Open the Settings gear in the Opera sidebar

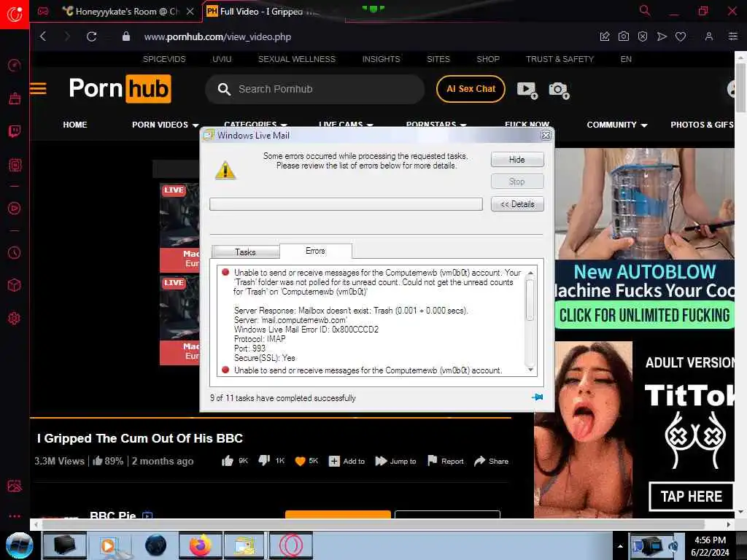[x=15, y=318]
